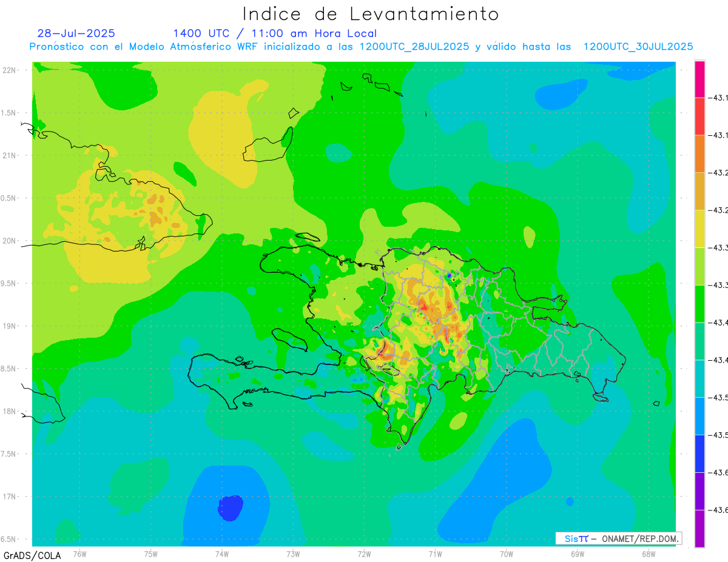Click the '1.5N' latitude label
This screenshot has width=728, height=562.
click(9, 113)
